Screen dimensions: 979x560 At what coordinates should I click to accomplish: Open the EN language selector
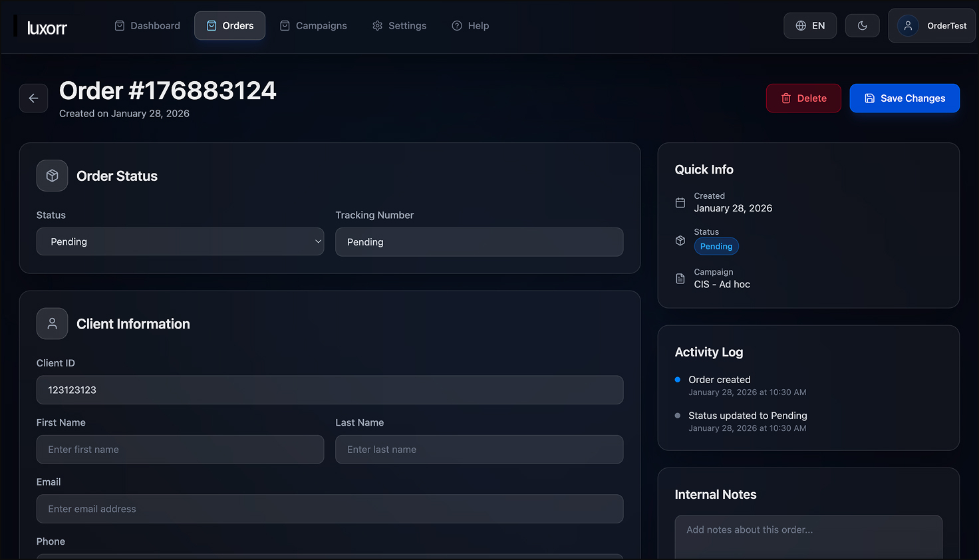tap(809, 26)
